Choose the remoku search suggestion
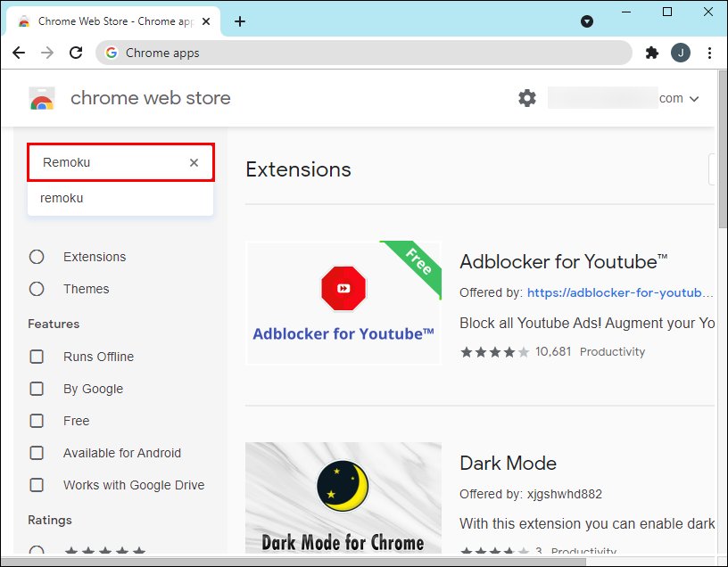728x567 pixels. coord(120,198)
